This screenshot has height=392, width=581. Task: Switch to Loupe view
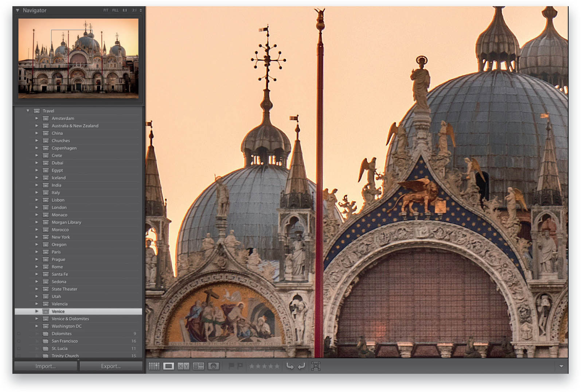coord(169,366)
